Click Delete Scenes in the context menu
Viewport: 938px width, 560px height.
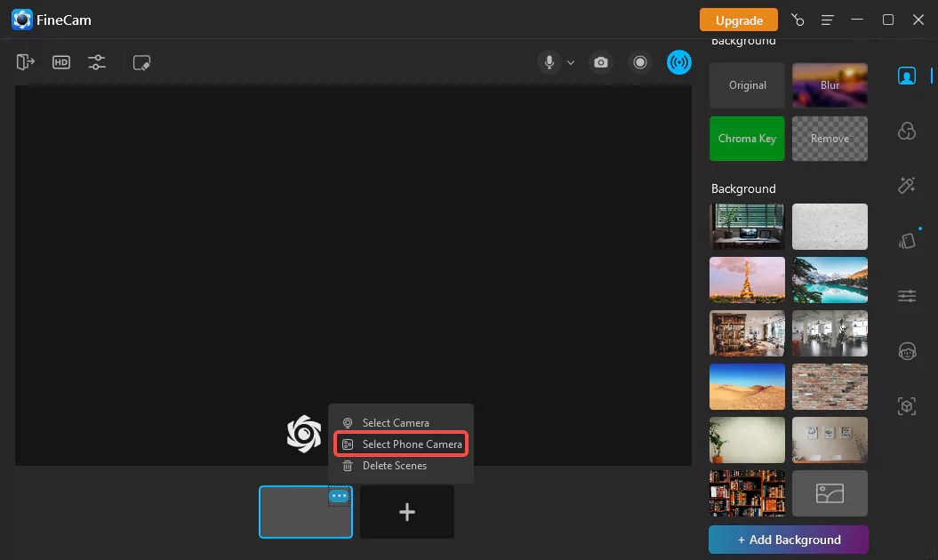tap(395, 465)
